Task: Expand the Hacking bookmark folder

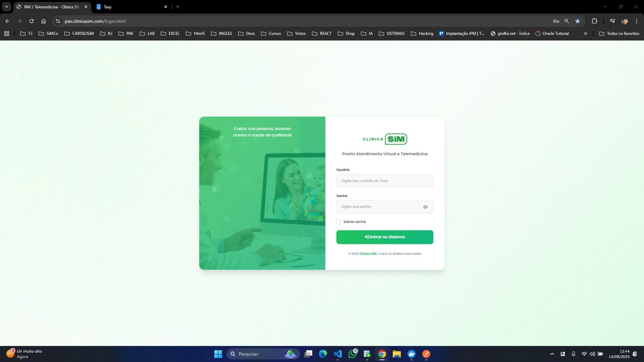Action: pyautogui.click(x=422, y=34)
